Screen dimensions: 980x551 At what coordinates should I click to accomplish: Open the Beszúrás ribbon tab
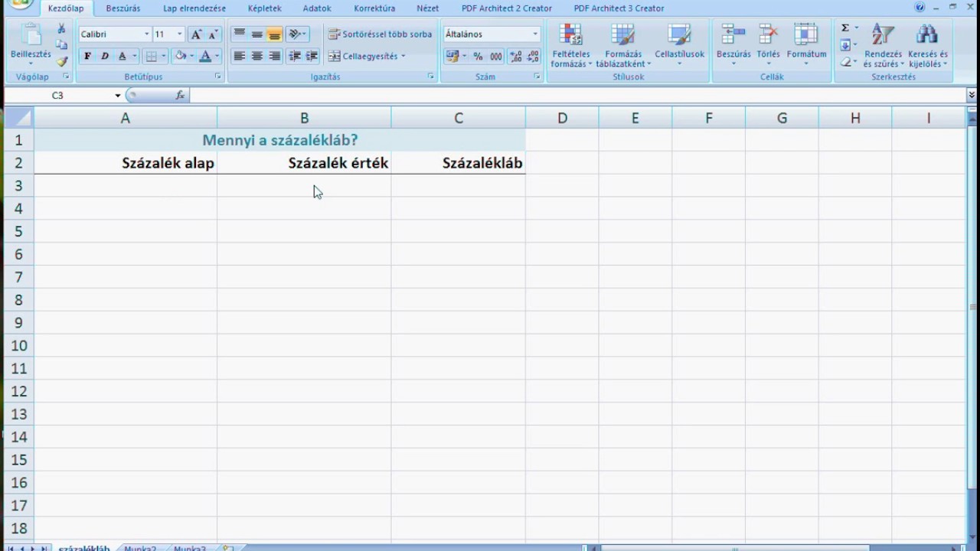123,8
